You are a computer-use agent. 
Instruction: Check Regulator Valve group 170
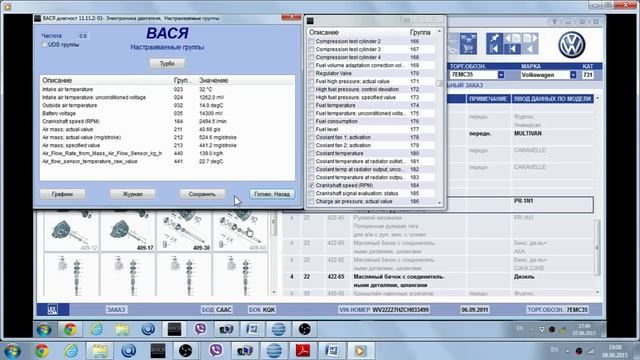(x=311, y=73)
